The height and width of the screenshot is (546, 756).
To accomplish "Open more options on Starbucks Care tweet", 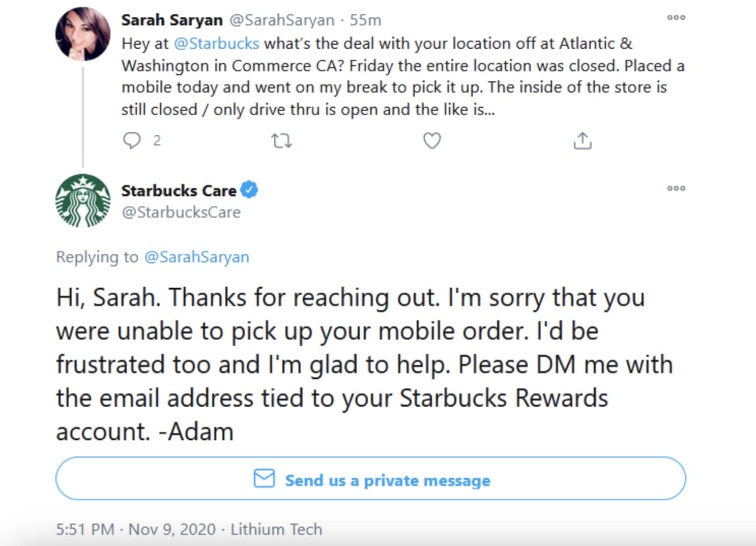I will pos(676,189).
